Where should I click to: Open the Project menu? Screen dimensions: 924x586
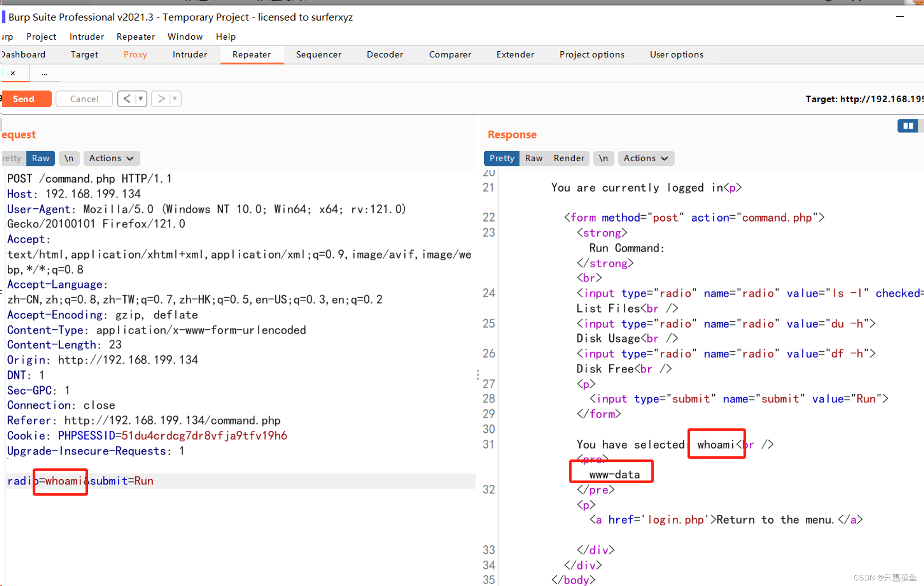click(x=41, y=36)
